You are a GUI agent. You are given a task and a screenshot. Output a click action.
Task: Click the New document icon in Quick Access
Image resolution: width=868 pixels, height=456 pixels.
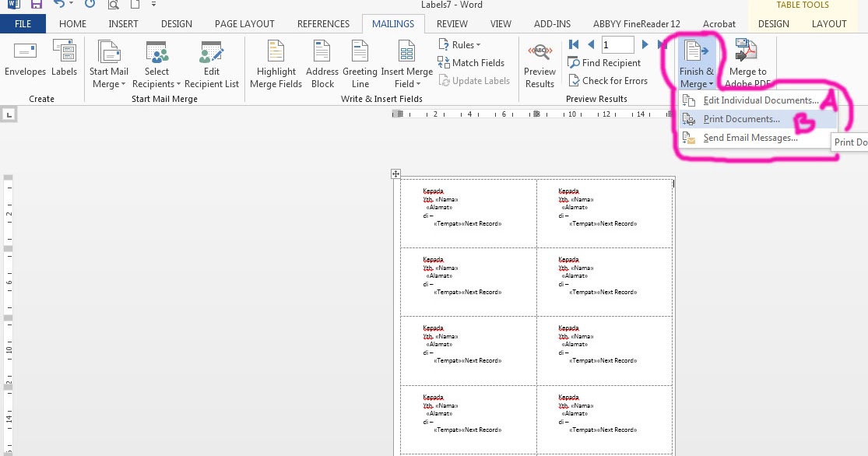coord(135,5)
